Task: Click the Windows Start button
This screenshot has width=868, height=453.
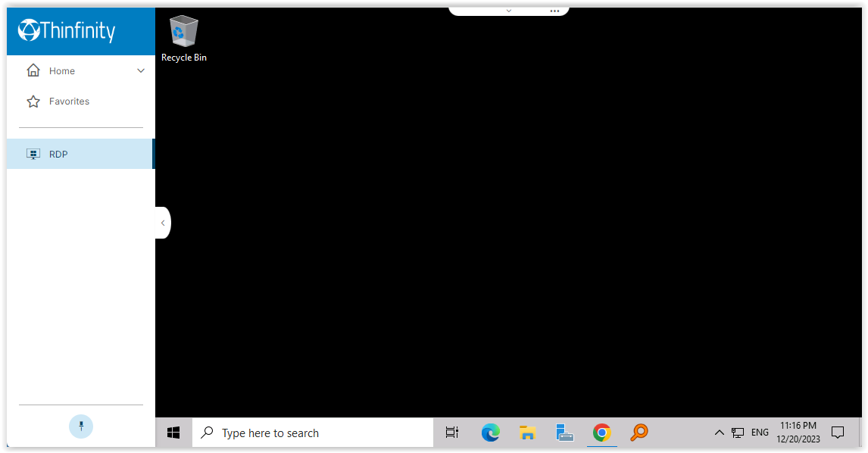Action: coord(173,433)
